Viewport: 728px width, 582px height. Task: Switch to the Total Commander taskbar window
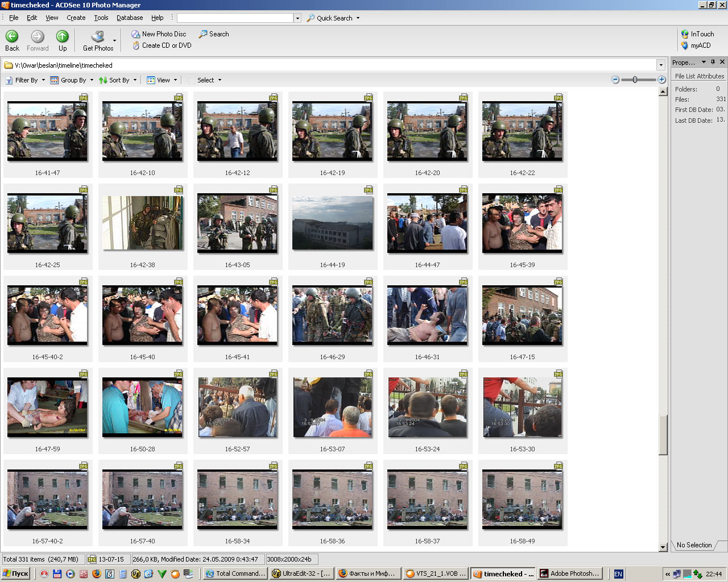click(235, 573)
